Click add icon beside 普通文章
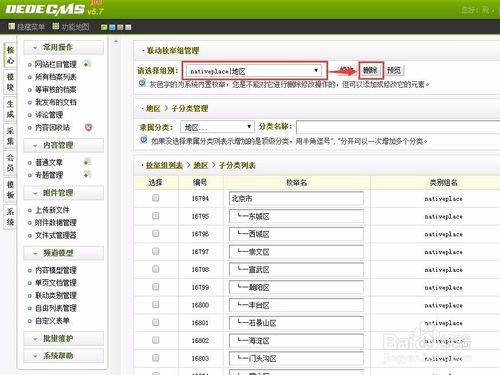The height and width of the screenshot is (375, 500). [x=87, y=162]
